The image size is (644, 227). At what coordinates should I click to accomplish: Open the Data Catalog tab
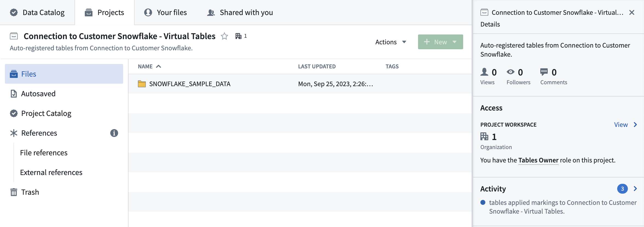pyautogui.click(x=37, y=12)
